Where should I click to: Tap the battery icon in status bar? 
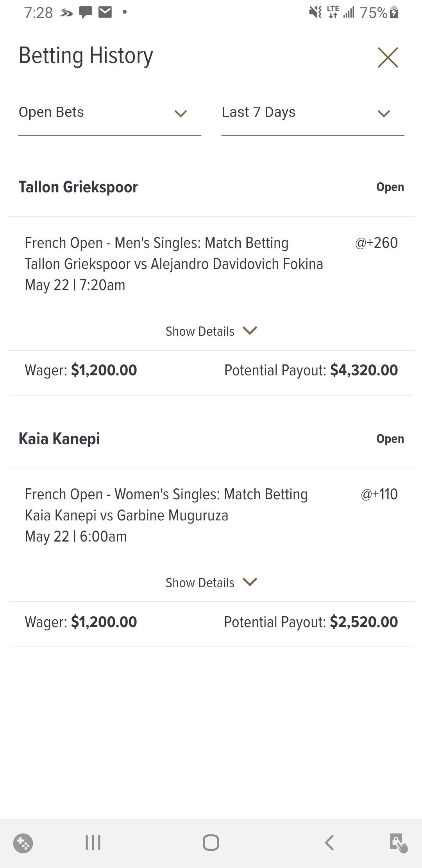click(x=394, y=13)
